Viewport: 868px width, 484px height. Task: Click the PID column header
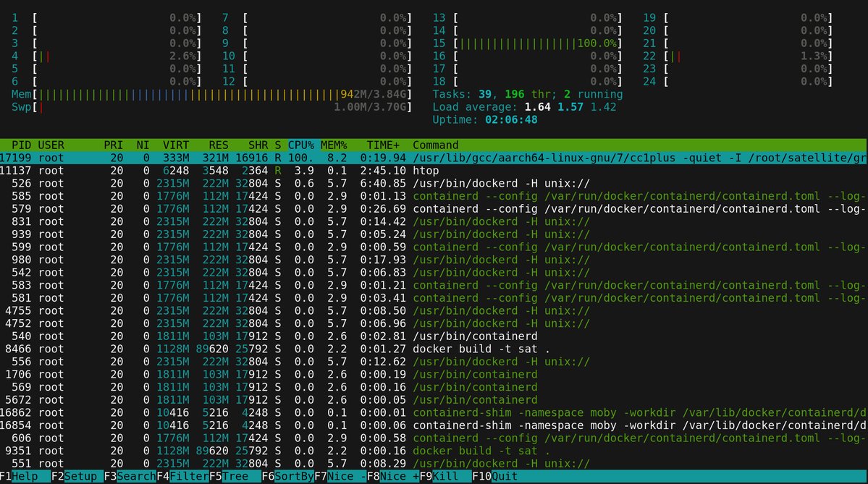(x=22, y=145)
